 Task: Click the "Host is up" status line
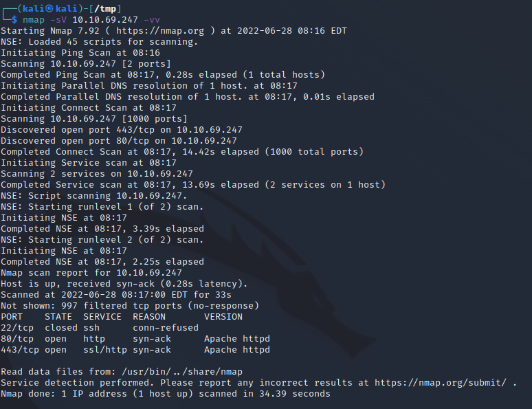click(124, 284)
